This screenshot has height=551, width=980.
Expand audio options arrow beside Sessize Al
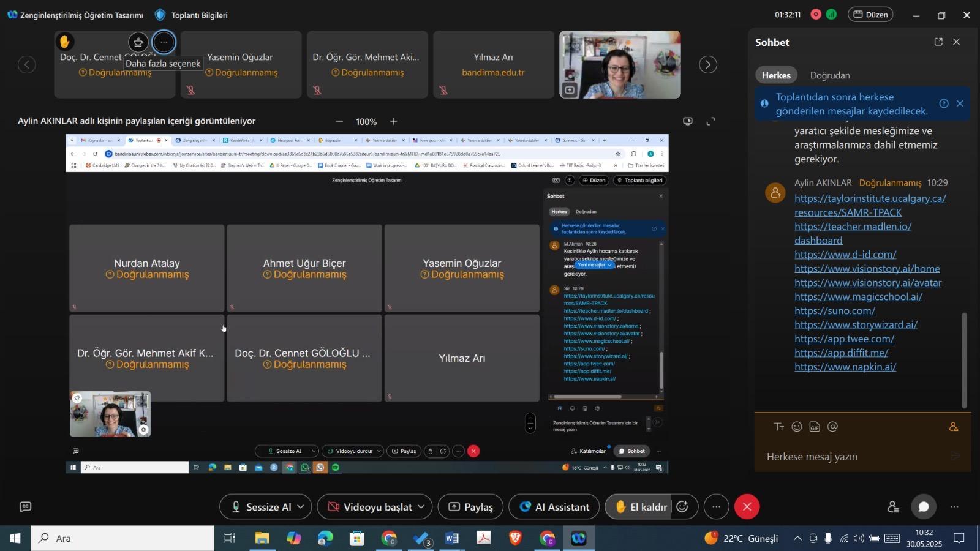(x=301, y=507)
